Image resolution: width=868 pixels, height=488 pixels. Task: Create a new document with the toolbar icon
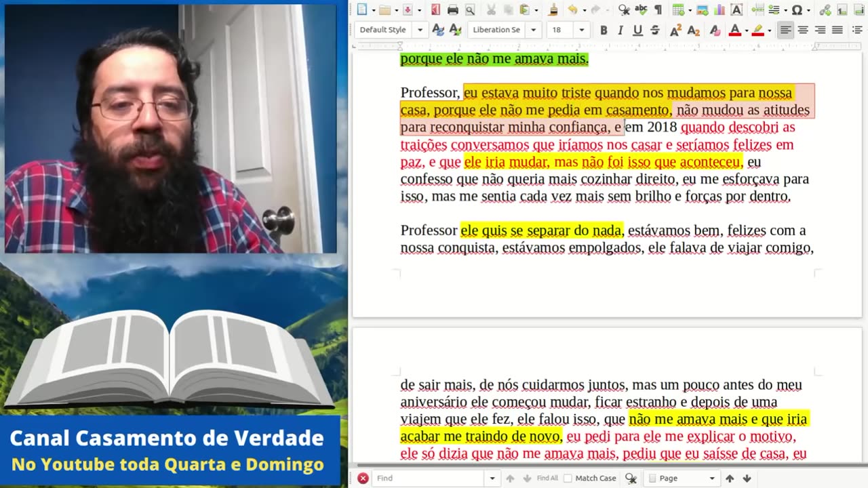[362, 9]
